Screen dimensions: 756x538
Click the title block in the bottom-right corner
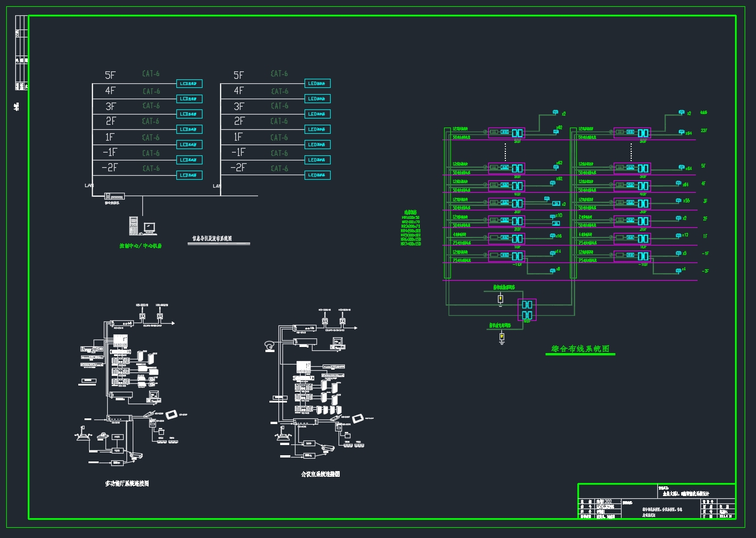656,501
